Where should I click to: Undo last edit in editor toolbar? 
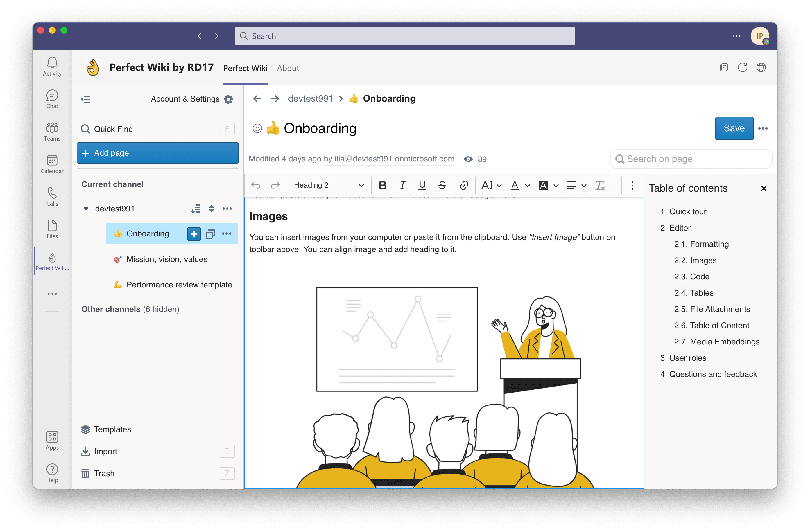click(x=256, y=185)
